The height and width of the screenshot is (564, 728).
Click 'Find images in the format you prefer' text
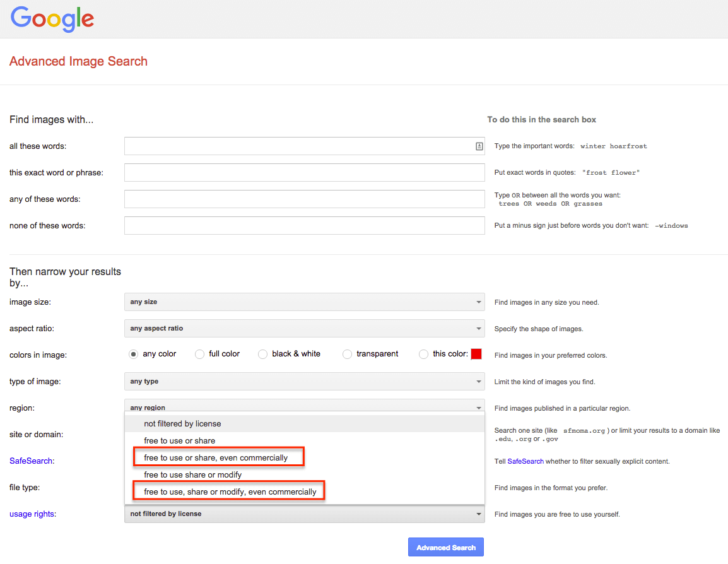(551, 488)
